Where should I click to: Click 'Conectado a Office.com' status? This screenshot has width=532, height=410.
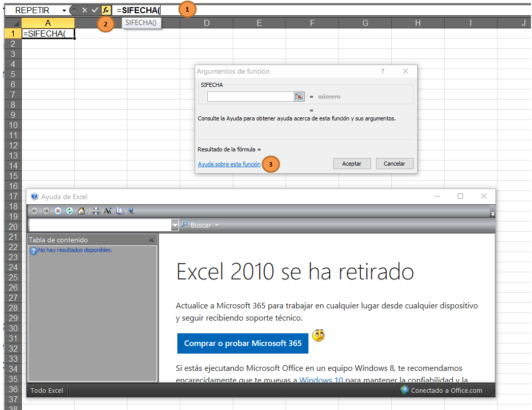coord(447,390)
